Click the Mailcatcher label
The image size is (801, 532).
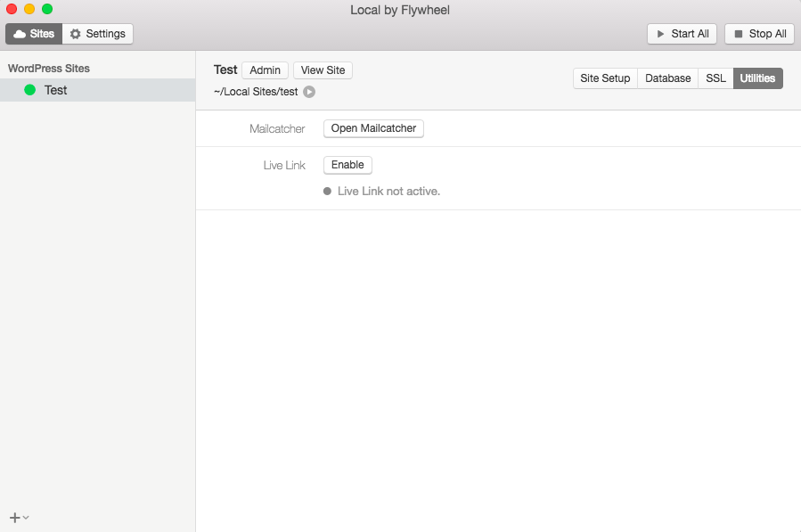[277, 129]
